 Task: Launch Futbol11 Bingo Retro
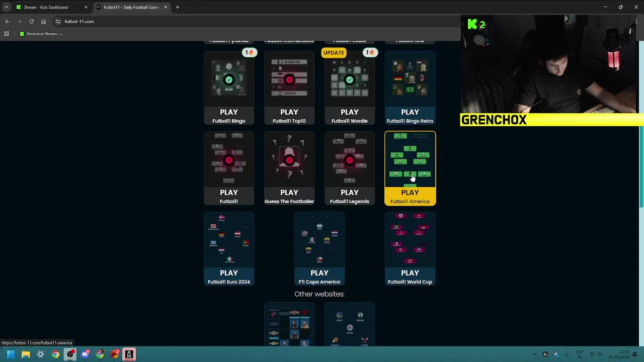(x=410, y=88)
